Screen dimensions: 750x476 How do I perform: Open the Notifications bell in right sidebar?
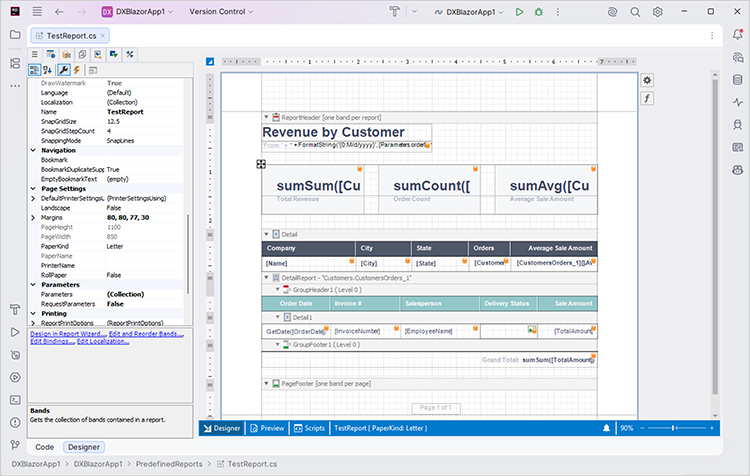click(x=738, y=34)
